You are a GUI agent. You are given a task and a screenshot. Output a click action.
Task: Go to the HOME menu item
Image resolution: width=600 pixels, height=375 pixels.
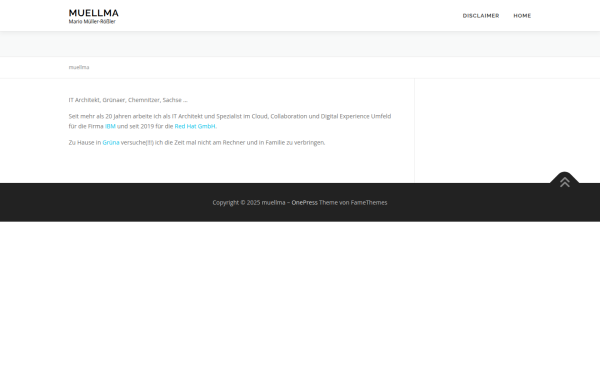coord(522,16)
